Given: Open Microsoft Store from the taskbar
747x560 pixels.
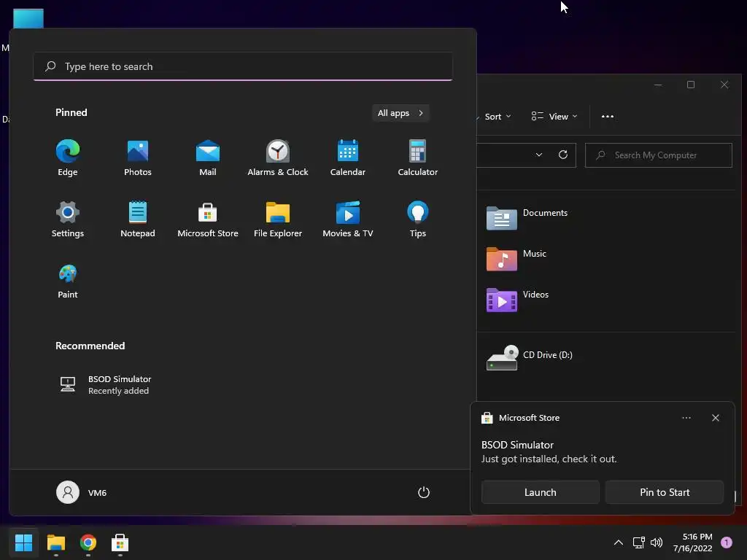Looking at the screenshot, I should tap(120, 542).
